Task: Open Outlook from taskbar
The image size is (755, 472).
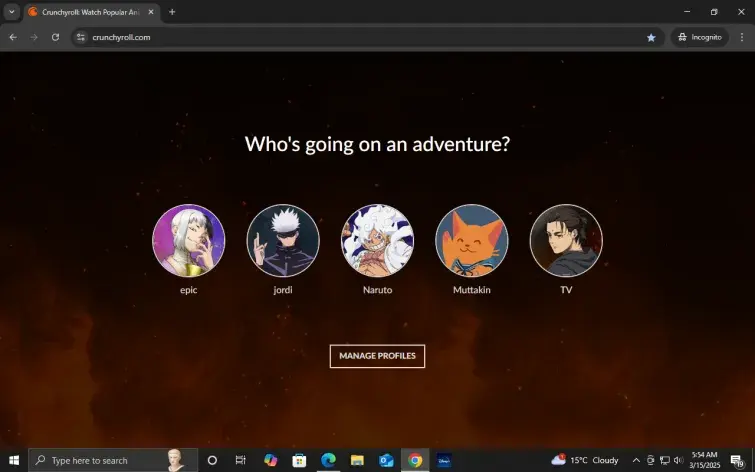Action: pos(386,460)
